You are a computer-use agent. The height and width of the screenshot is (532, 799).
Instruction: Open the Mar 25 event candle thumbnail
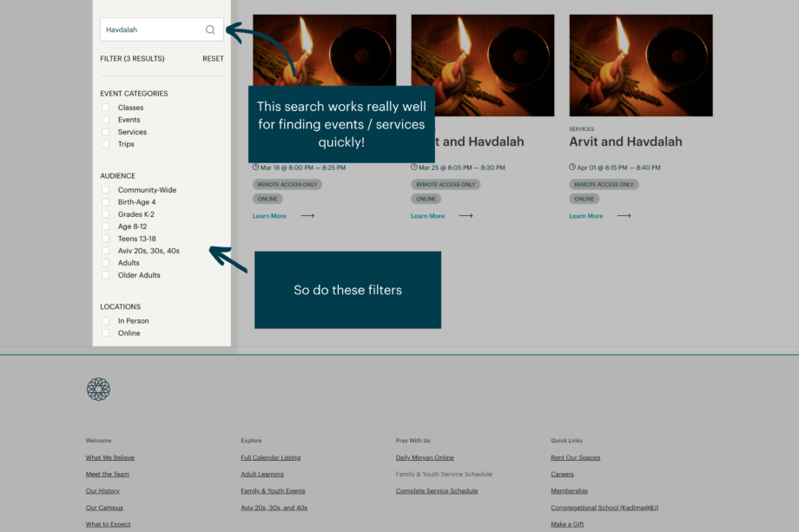coord(483,65)
